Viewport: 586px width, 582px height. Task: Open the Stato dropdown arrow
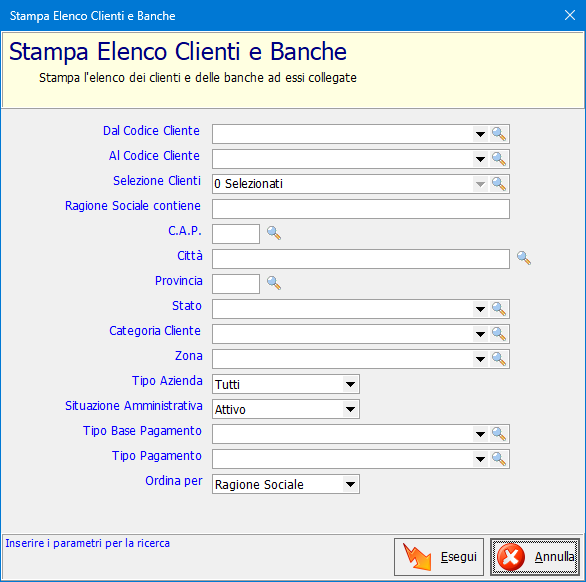pyautogui.click(x=480, y=309)
